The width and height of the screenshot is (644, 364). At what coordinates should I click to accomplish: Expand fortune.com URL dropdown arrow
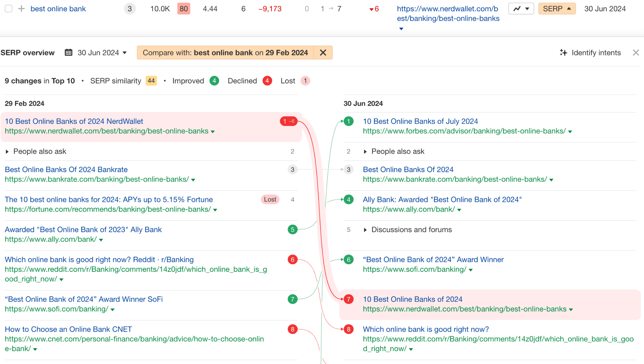tap(215, 210)
